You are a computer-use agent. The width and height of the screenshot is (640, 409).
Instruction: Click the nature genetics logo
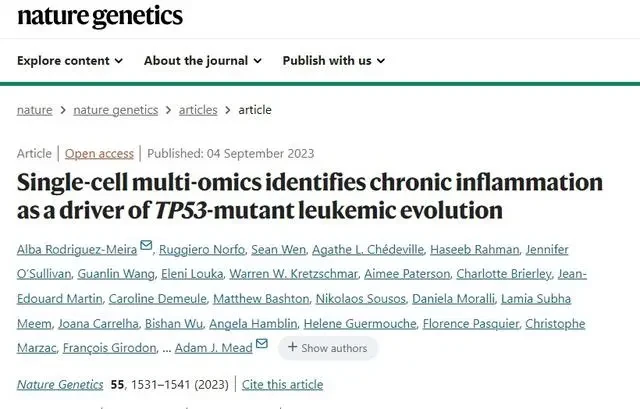(x=100, y=16)
